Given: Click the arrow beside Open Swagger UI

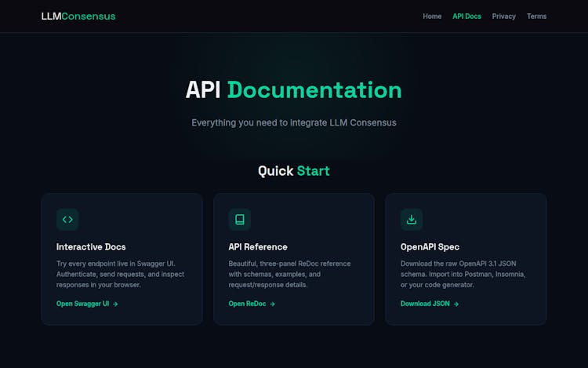Looking at the screenshot, I should click(115, 304).
